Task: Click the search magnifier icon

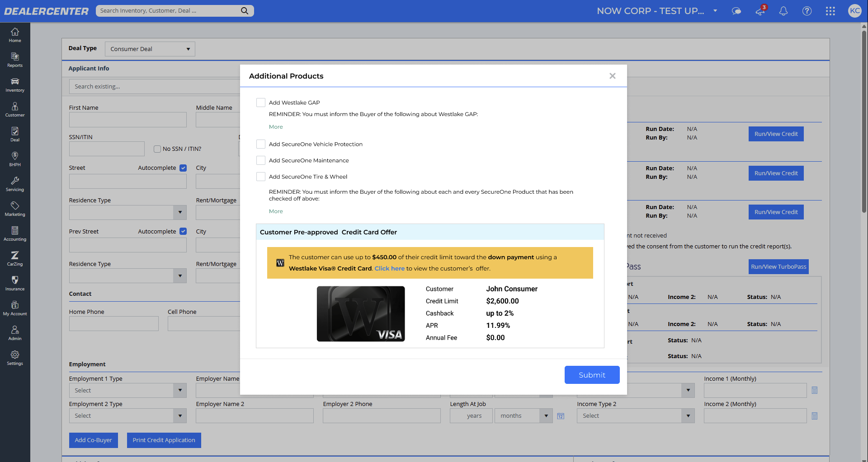Action: click(x=245, y=11)
